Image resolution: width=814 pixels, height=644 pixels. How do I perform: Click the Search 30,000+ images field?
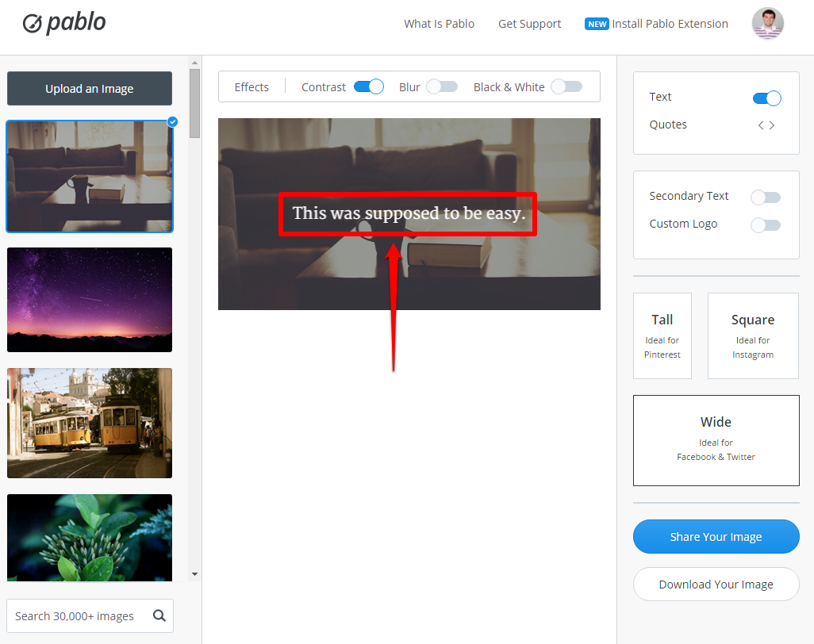coord(90,615)
